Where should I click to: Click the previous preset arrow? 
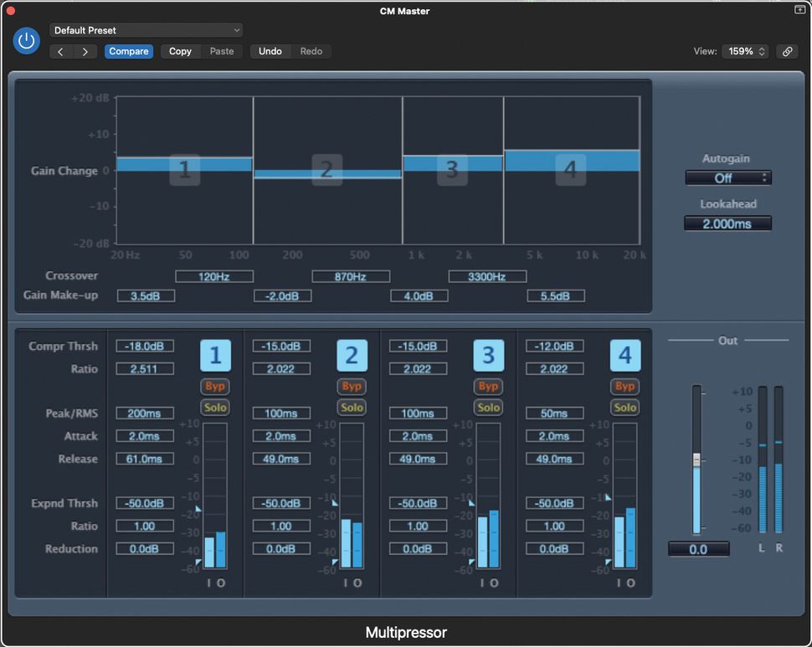(x=59, y=51)
